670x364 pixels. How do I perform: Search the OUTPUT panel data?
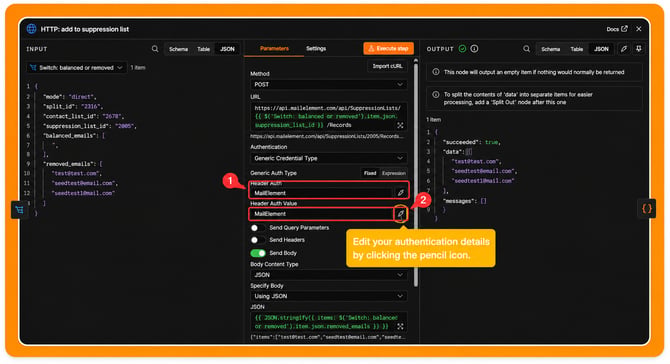pos(526,49)
